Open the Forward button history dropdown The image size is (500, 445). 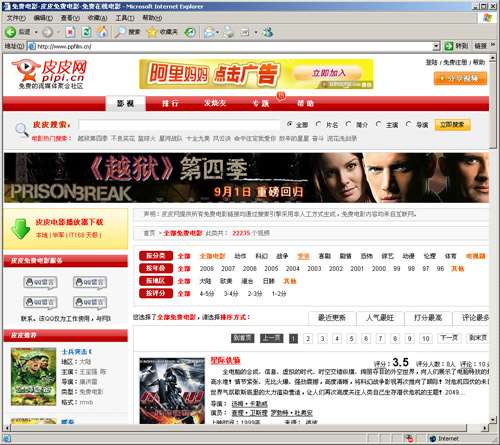click(x=58, y=32)
